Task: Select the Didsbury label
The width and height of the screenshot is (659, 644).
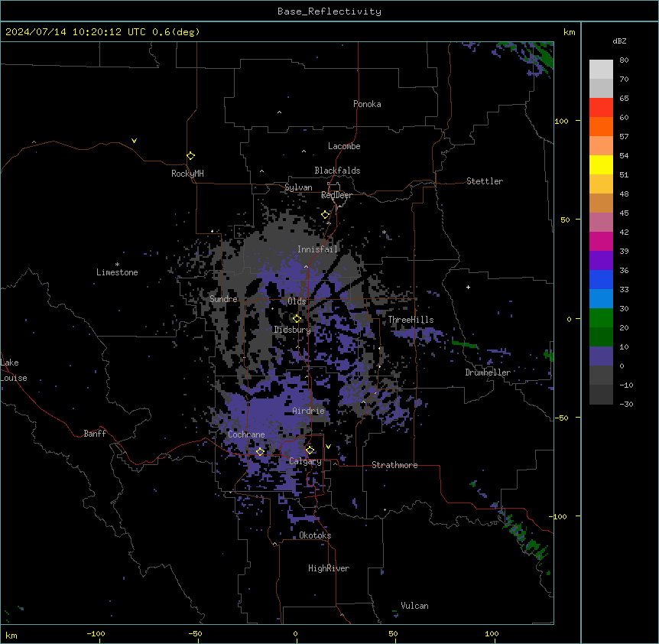Action: 292,330
